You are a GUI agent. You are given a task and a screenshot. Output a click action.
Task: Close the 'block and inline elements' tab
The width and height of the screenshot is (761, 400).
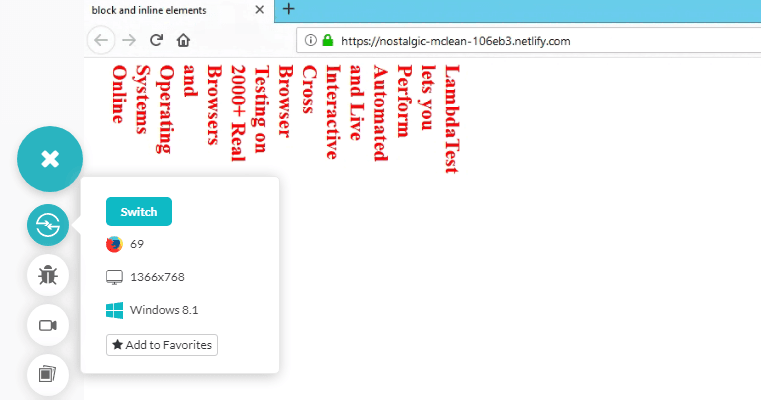(260, 10)
